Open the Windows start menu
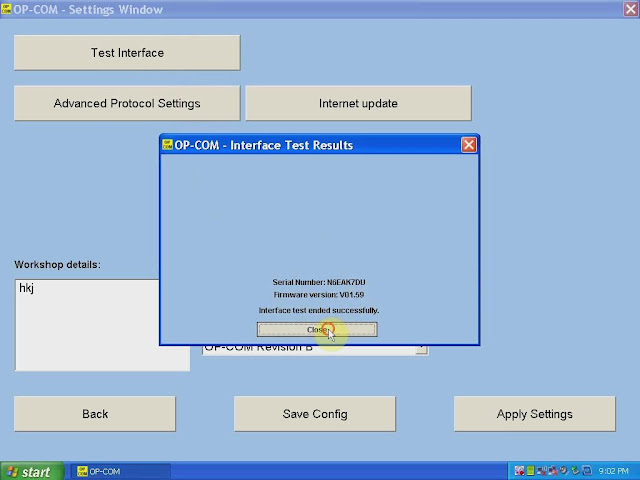The height and width of the screenshot is (480, 640). pyautogui.click(x=32, y=471)
